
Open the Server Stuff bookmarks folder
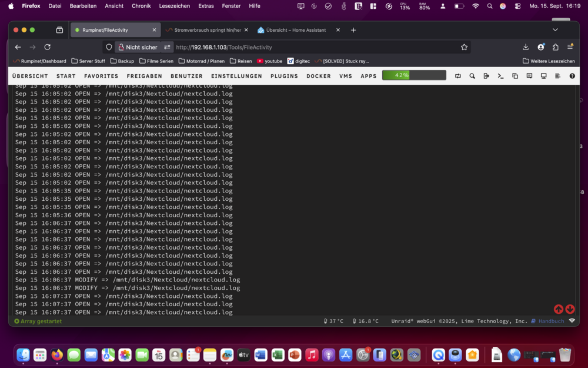pos(88,61)
